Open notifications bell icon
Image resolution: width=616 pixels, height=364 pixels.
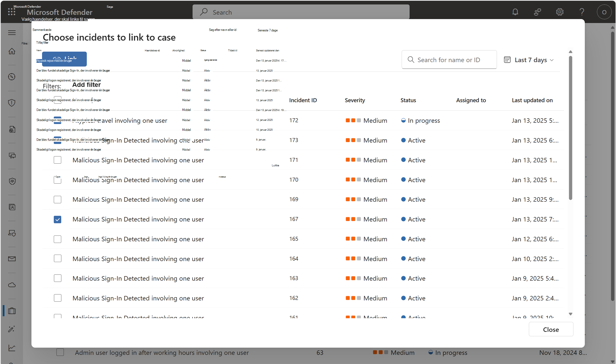(515, 12)
